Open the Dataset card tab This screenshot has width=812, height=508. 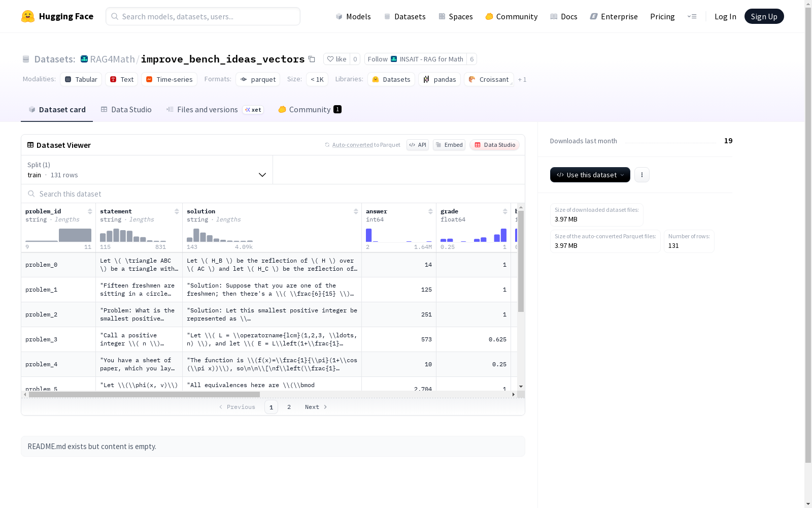(x=57, y=110)
